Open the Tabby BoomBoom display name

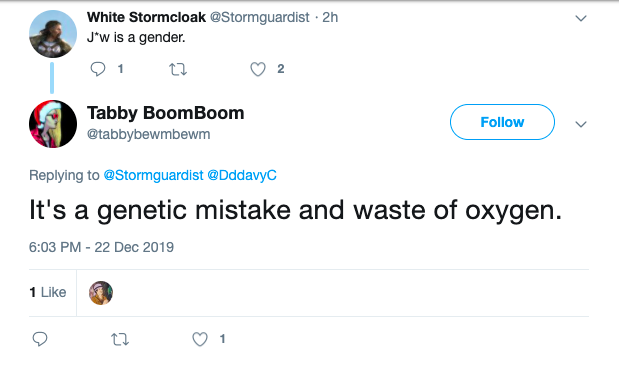[166, 113]
